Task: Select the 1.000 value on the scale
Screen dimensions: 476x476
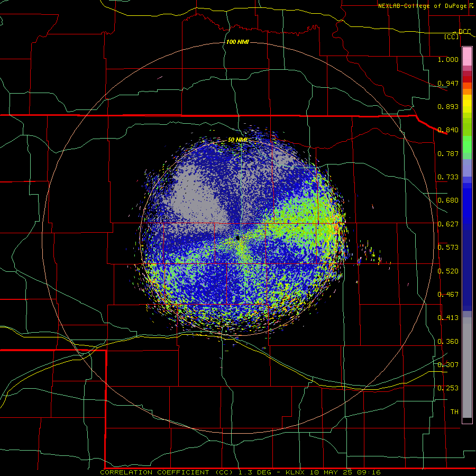Action: 448,59
